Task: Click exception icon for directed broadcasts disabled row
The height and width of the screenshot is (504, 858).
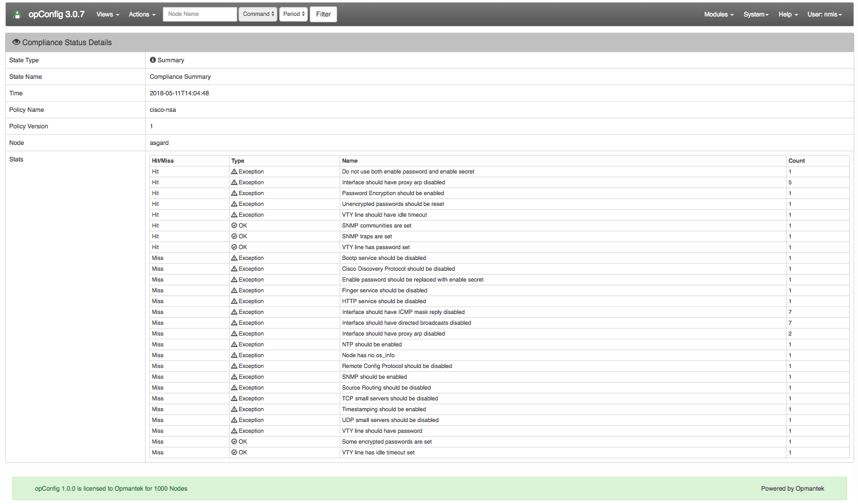Action: [234, 323]
